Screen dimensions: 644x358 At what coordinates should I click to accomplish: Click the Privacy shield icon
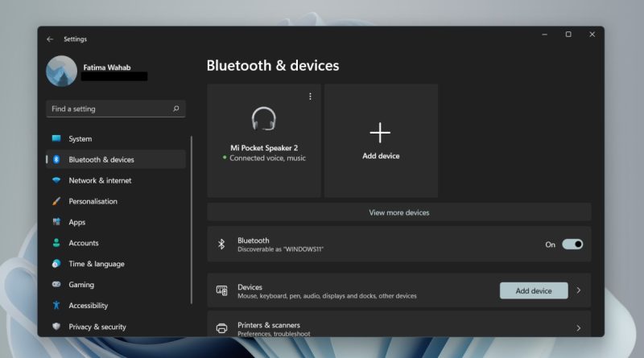(x=56, y=327)
